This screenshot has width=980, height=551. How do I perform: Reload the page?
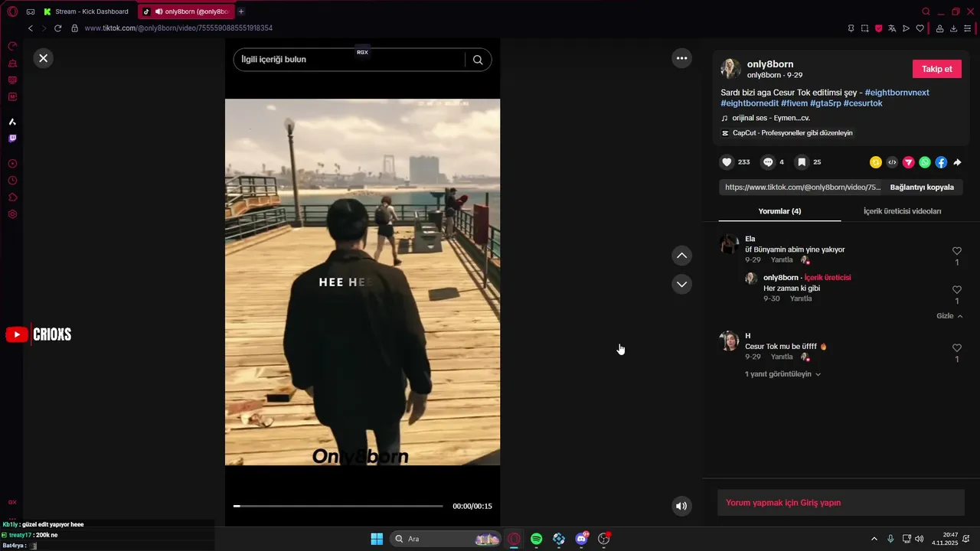[x=57, y=28]
